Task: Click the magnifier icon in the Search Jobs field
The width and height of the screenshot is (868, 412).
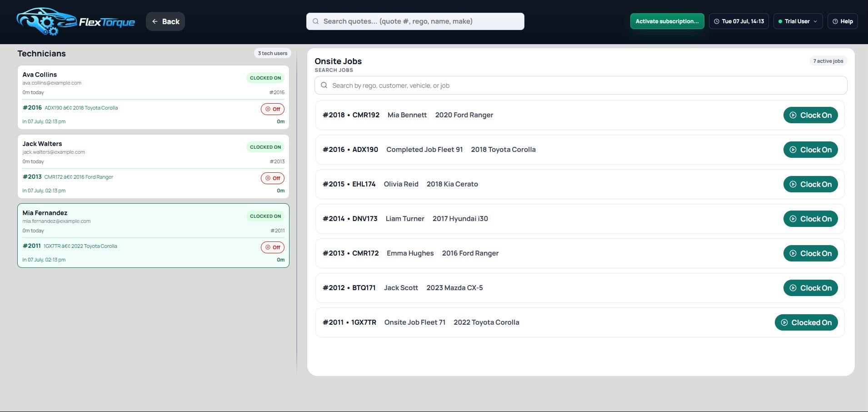Action: click(x=324, y=85)
